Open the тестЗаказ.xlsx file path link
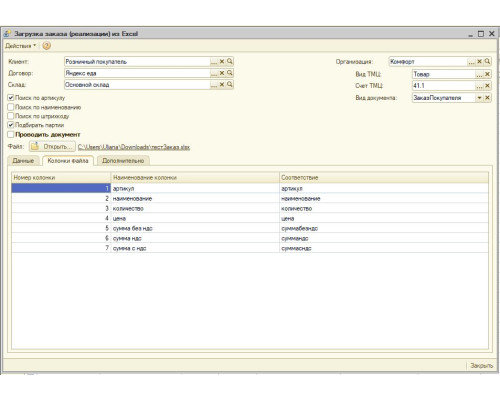The image size is (500, 400). point(134,147)
